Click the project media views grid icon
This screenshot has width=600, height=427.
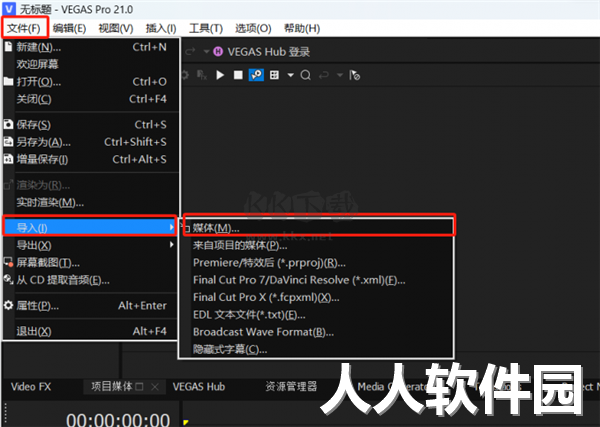274,75
